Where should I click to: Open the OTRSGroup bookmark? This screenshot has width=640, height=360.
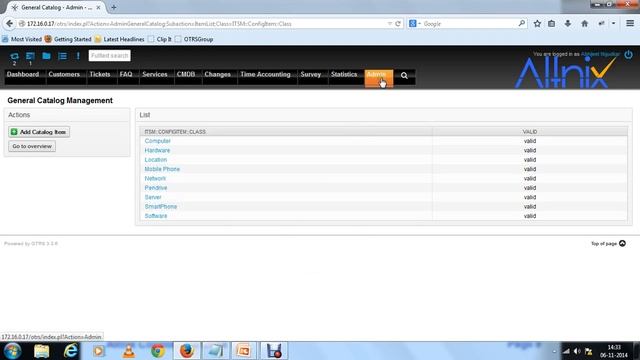click(194, 39)
